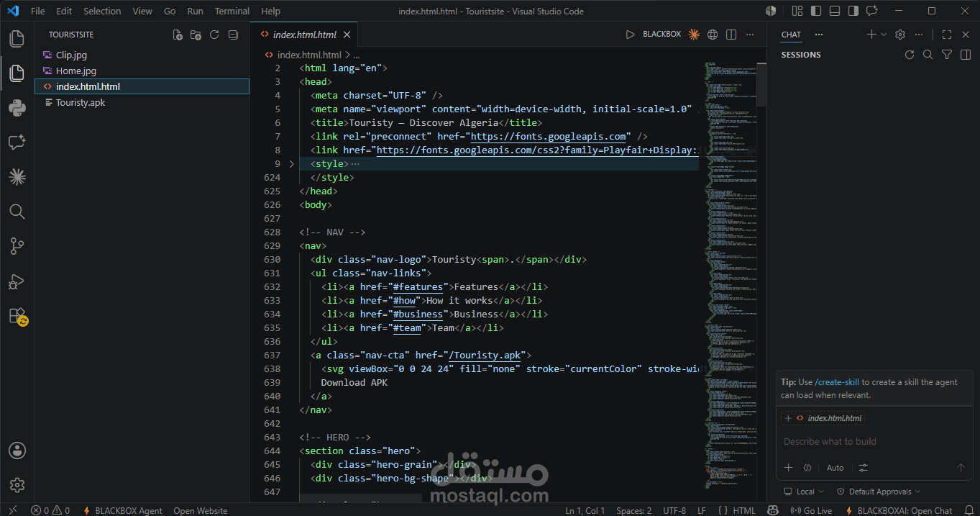Screen dimensions: 980x516
Task: Click the tools slider icon in chat input
Action: [864, 468]
